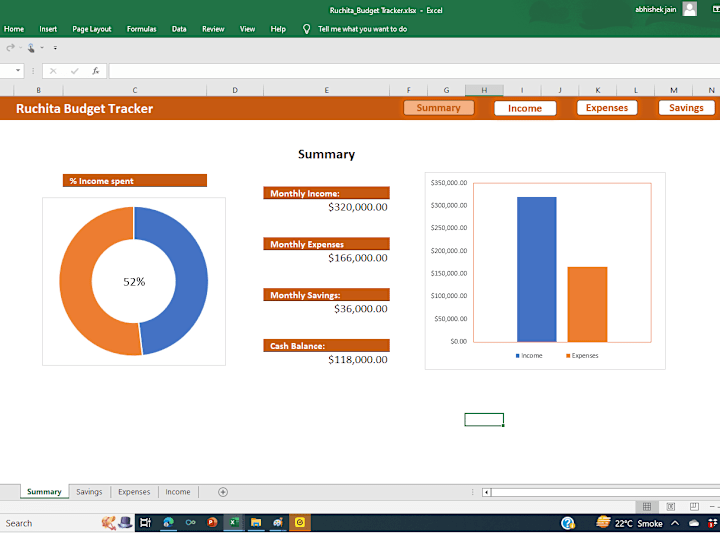The width and height of the screenshot is (720, 540).
Task: Open the View ribbon tab
Action: pyautogui.click(x=247, y=29)
